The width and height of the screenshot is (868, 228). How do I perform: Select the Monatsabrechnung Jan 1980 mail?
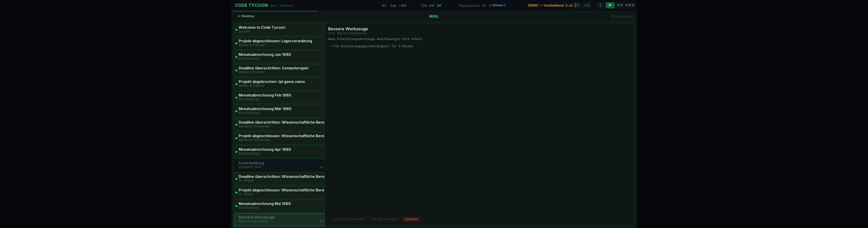click(279, 56)
